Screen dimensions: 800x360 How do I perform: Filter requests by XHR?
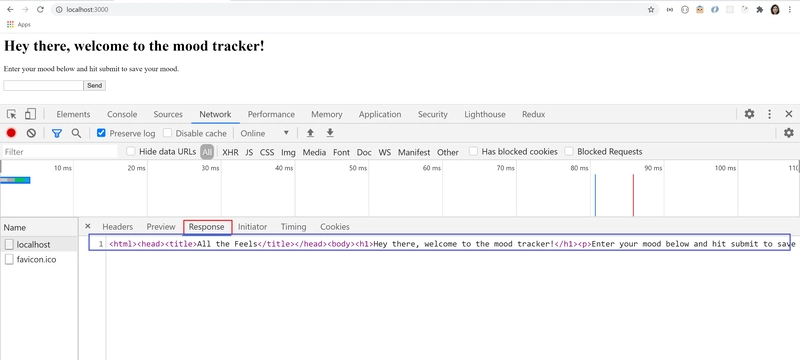(230, 152)
